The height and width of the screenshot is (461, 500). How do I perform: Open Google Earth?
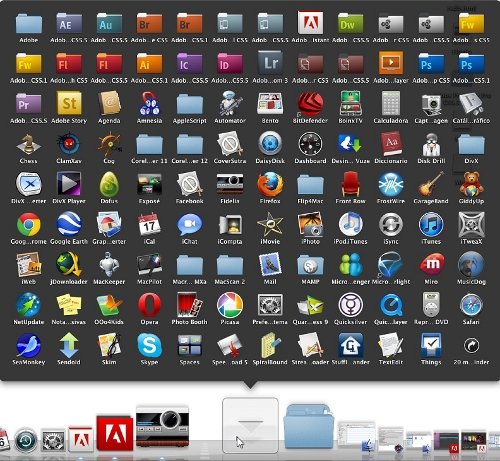coord(69,224)
